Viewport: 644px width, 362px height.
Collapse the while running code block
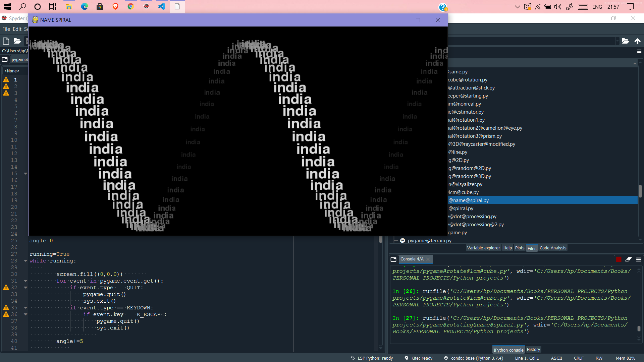pyautogui.click(x=25, y=261)
